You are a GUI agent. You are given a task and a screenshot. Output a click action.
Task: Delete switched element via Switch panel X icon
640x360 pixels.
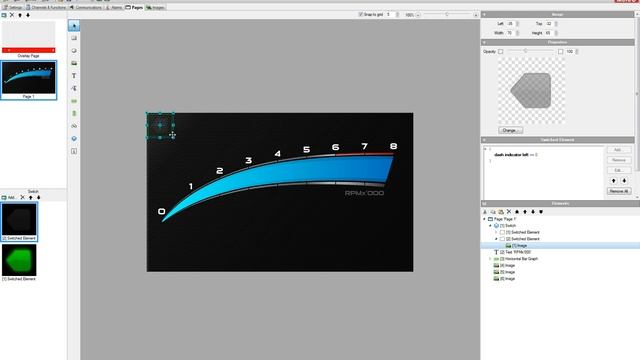click(x=22, y=198)
